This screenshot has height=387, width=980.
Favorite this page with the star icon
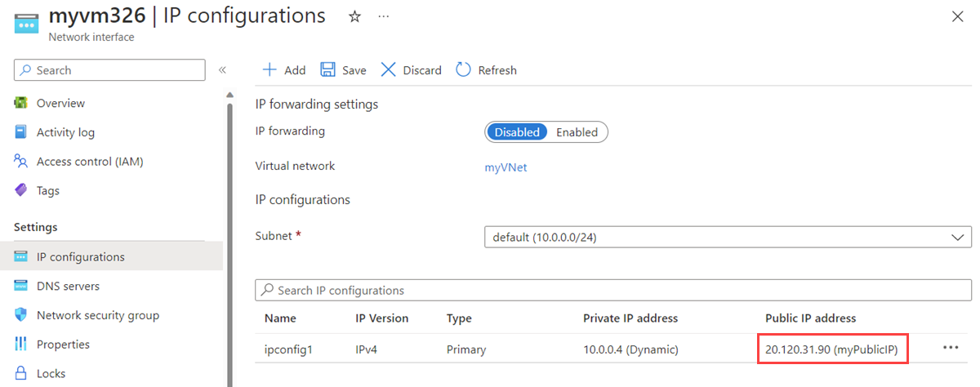[354, 16]
